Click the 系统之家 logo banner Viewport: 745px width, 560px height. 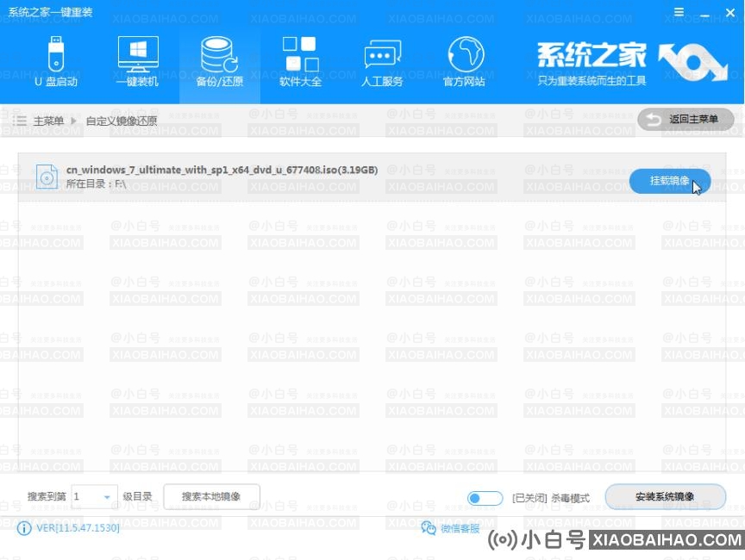click(x=632, y=63)
